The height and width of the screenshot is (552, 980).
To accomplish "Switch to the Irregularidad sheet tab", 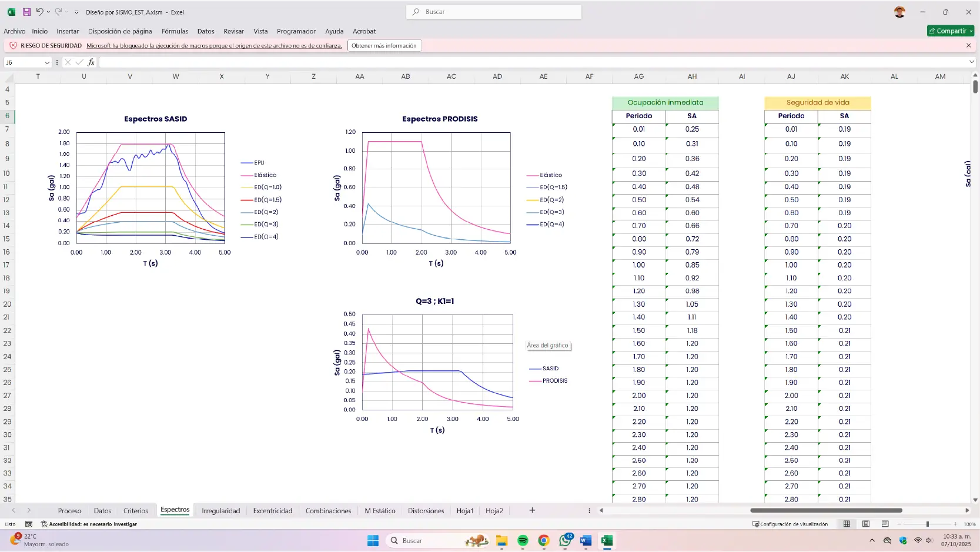I will (x=220, y=511).
